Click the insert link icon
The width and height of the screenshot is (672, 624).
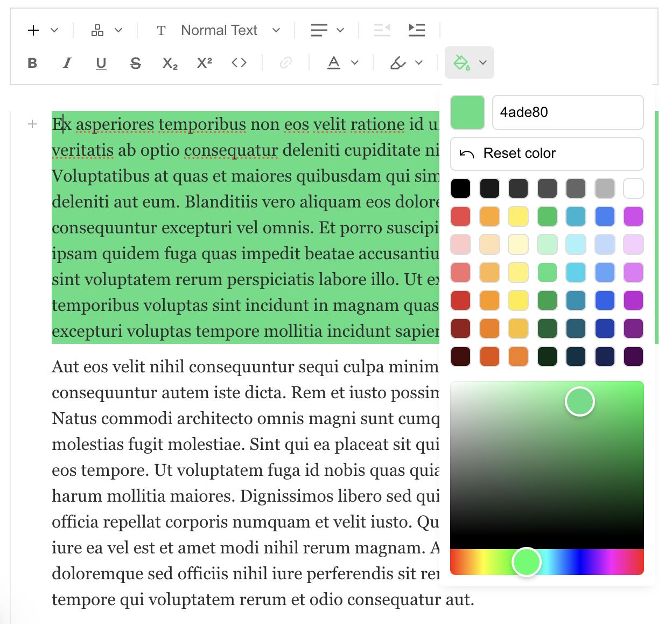pos(286,63)
